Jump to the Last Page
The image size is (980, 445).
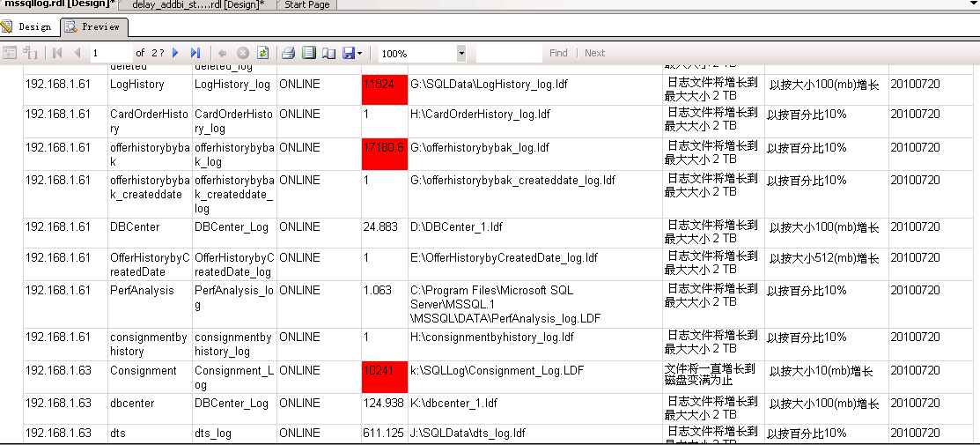[x=195, y=53]
